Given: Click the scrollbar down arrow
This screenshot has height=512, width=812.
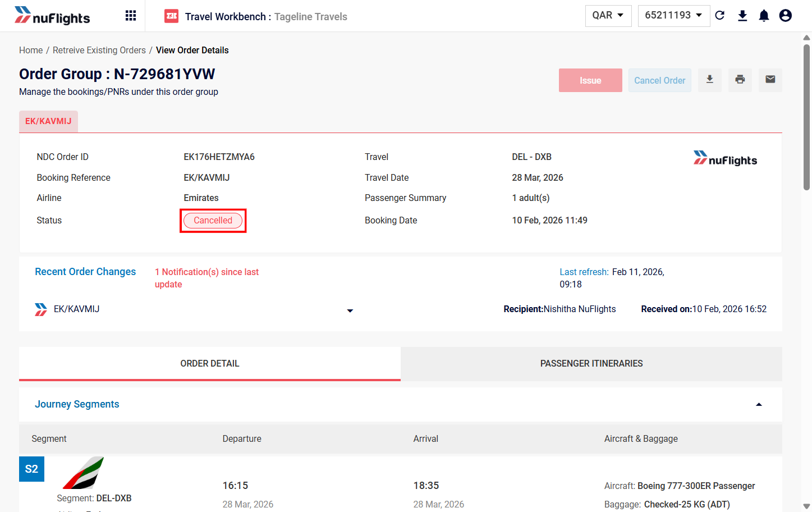Looking at the screenshot, I should [x=806, y=506].
